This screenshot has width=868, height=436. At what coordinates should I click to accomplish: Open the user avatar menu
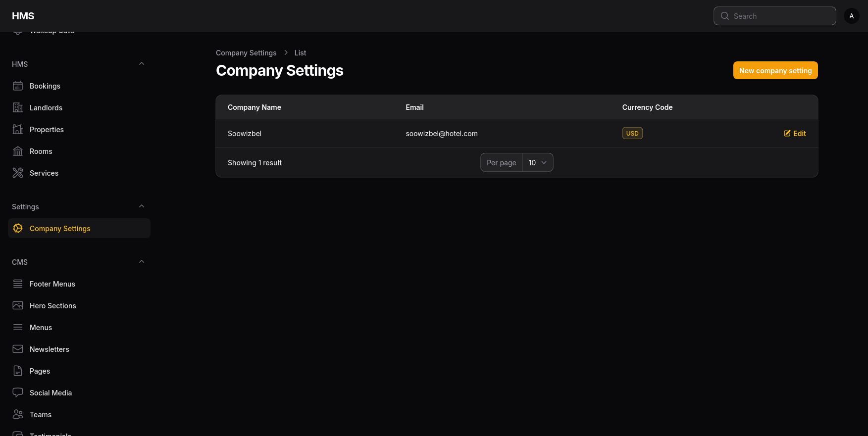coord(851,16)
